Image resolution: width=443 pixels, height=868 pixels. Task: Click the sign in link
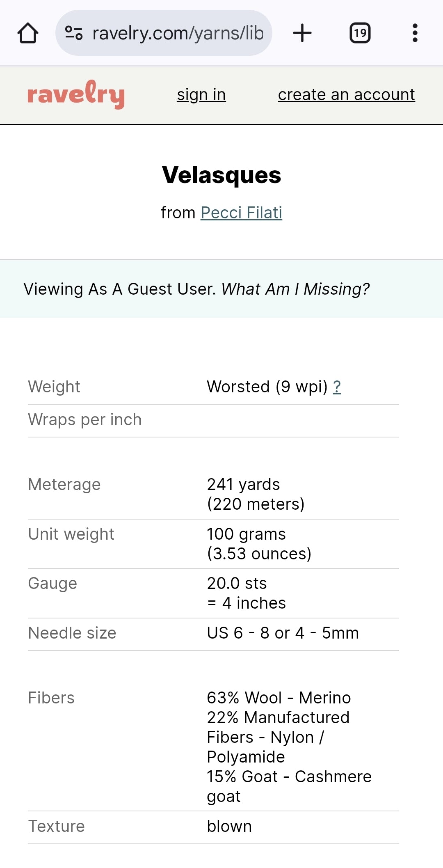click(201, 95)
